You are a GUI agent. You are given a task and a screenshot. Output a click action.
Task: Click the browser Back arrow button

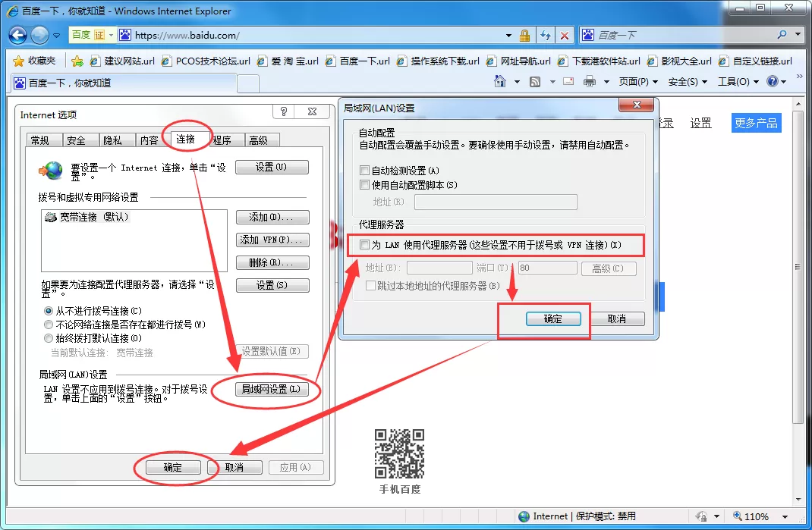pos(17,35)
